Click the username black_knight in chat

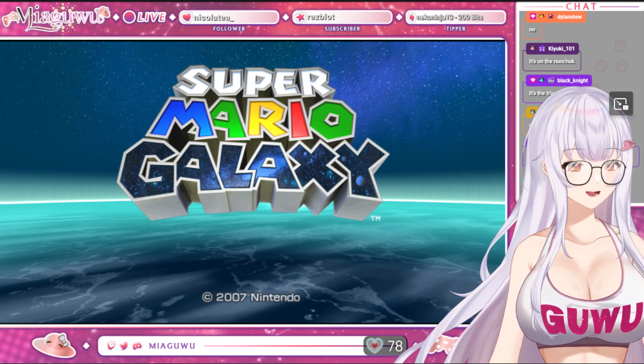(x=572, y=81)
